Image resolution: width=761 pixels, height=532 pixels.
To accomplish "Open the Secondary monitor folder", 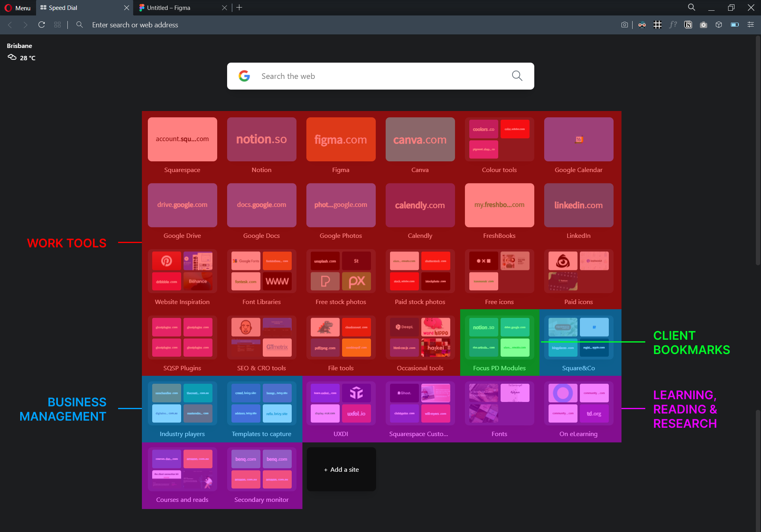I will tap(262, 469).
